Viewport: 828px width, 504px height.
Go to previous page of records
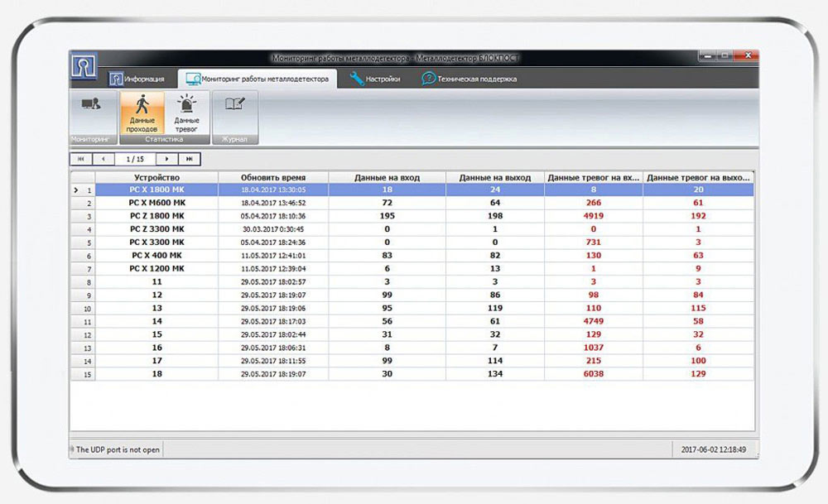pyautogui.click(x=103, y=159)
